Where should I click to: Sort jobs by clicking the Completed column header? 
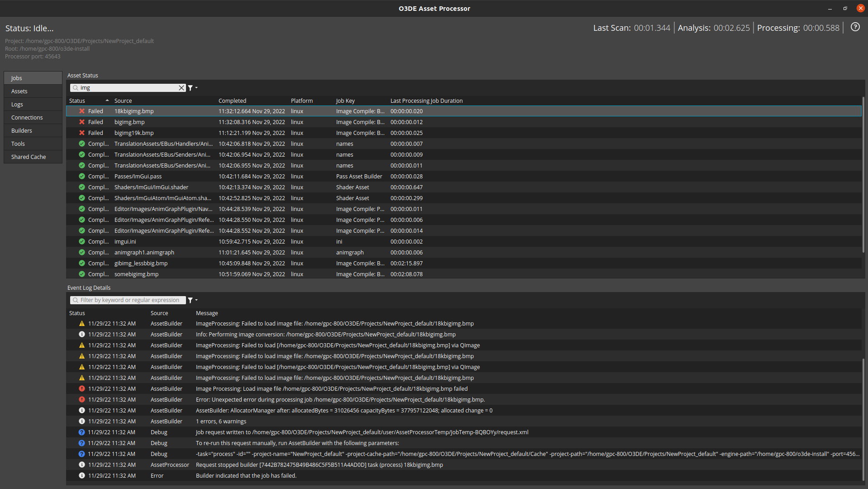point(233,100)
